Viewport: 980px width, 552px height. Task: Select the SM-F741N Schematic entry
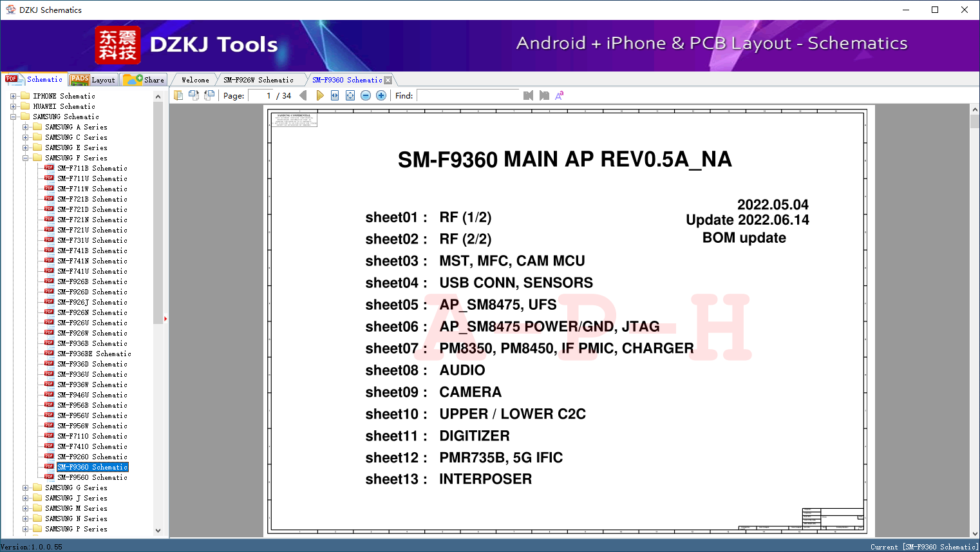pos(92,261)
